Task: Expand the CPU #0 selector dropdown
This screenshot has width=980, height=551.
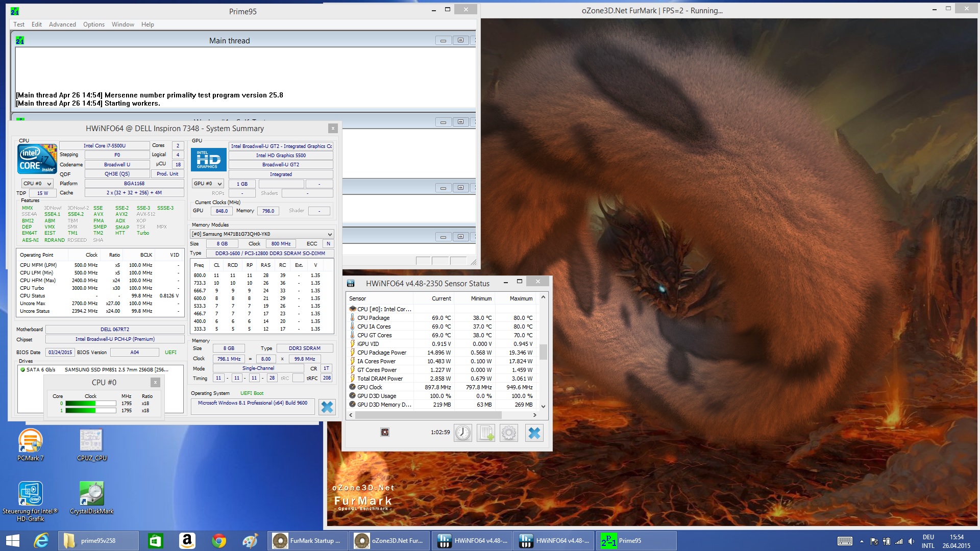Action: [x=37, y=184]
